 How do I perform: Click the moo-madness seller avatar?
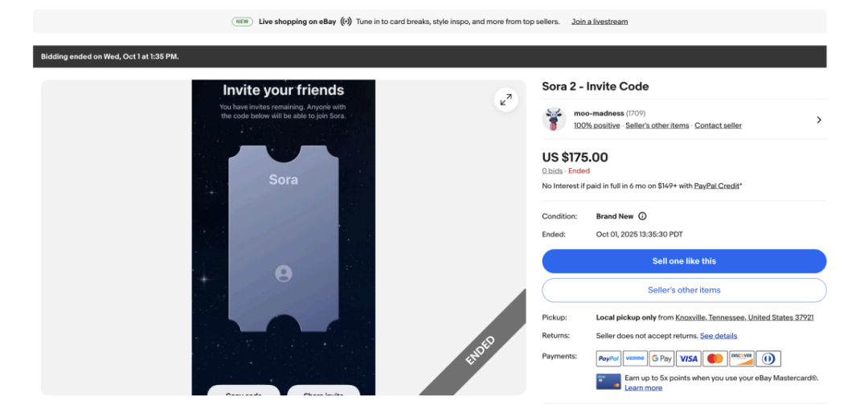554,119
